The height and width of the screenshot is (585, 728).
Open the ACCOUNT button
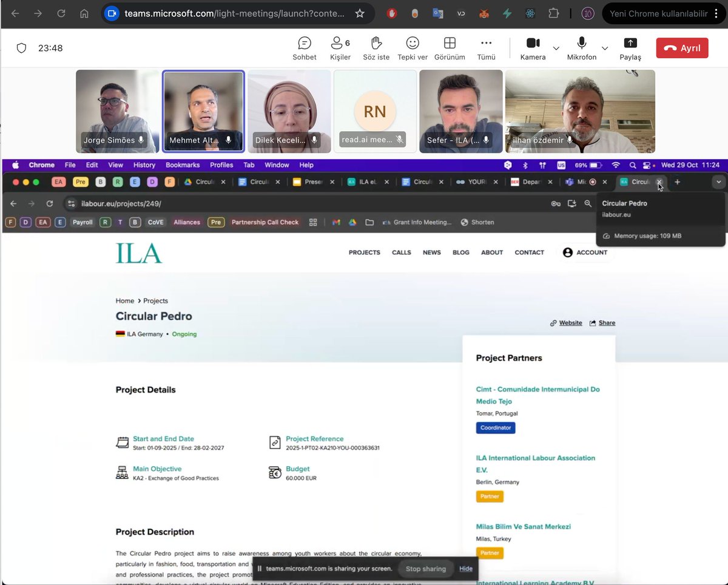coord(585,252)
